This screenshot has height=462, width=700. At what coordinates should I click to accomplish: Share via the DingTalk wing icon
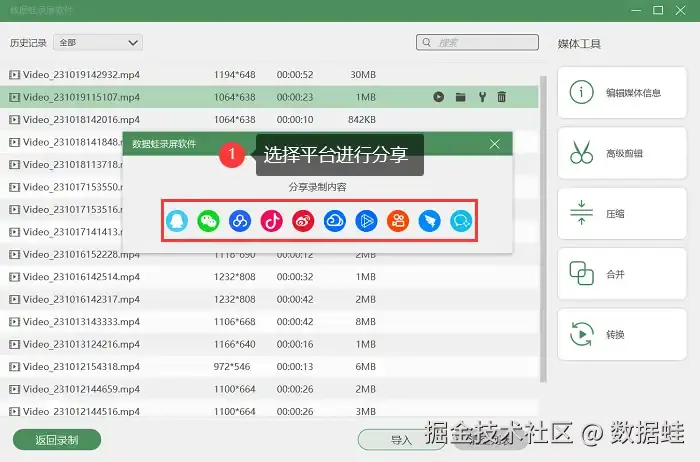coord(429,221)
